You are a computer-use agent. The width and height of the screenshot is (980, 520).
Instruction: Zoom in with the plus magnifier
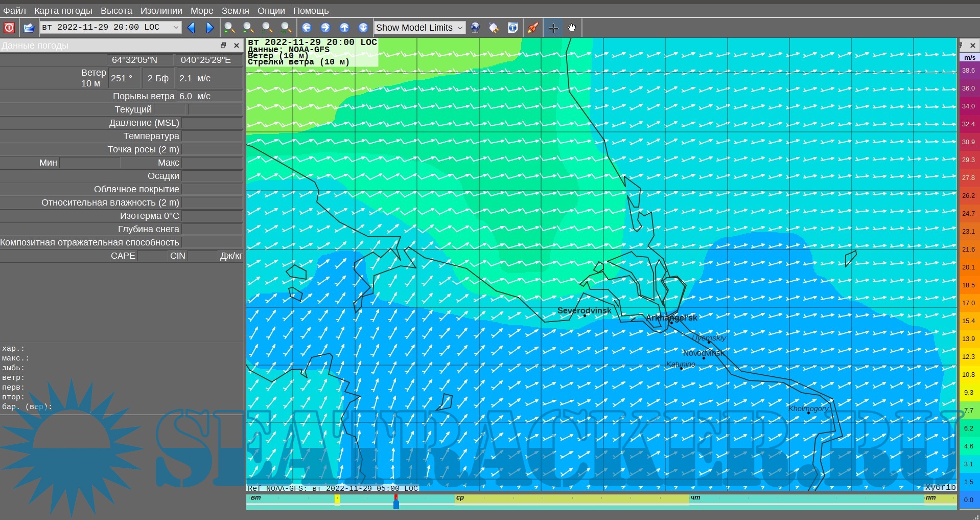229,28
